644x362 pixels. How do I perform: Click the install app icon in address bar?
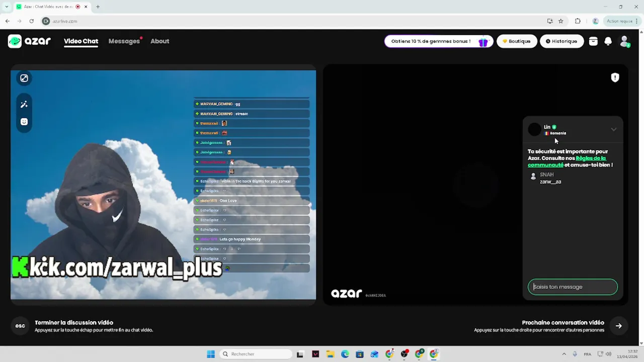[549, 21]
